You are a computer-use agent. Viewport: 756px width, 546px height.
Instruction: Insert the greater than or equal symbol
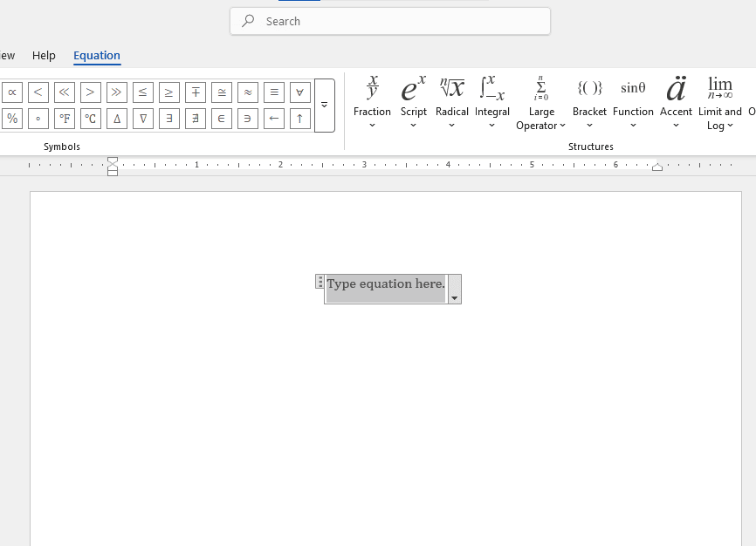[x=168, y=92]
